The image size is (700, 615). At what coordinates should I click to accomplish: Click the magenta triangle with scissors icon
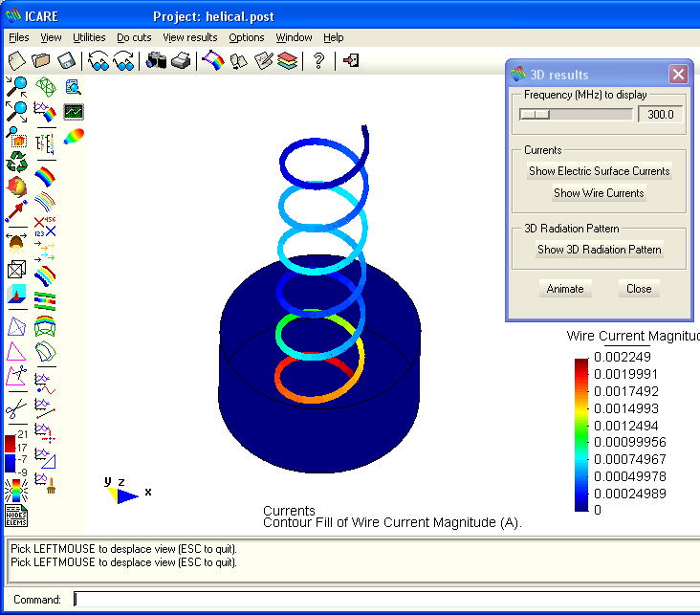(x=16, y=376)
